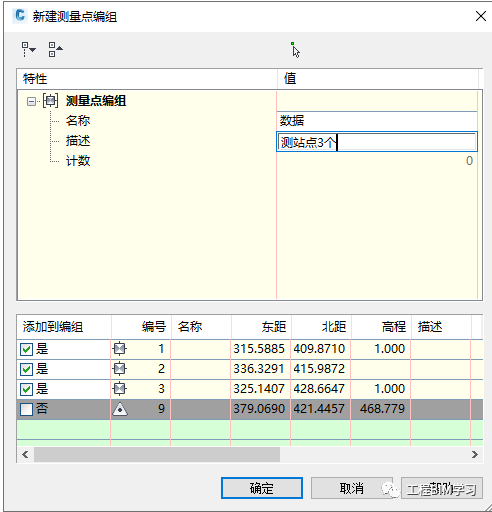This screenshot has height=512, width=492.
Task: Click the point icon in row number 2
Action: pos(120,369)
